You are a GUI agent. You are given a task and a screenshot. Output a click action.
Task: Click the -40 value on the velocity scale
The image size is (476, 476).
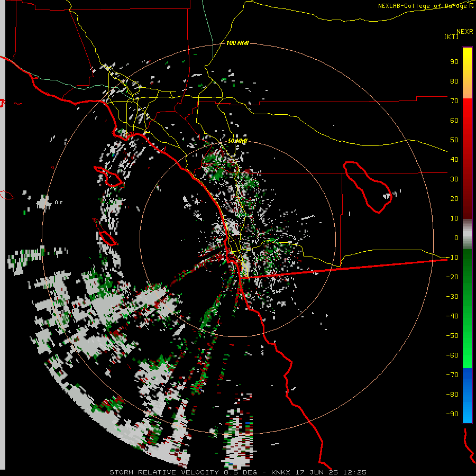(452, 316)
